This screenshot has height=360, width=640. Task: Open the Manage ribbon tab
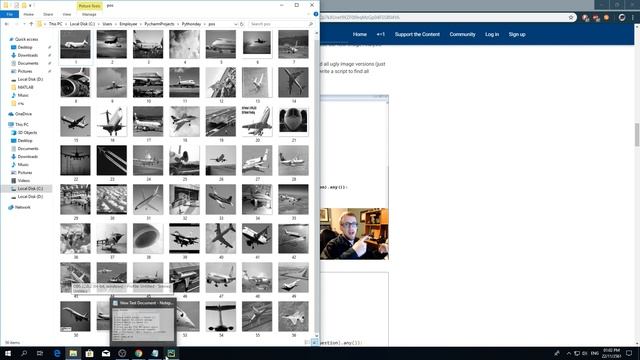pyautogui.click(x=89, y=14)
